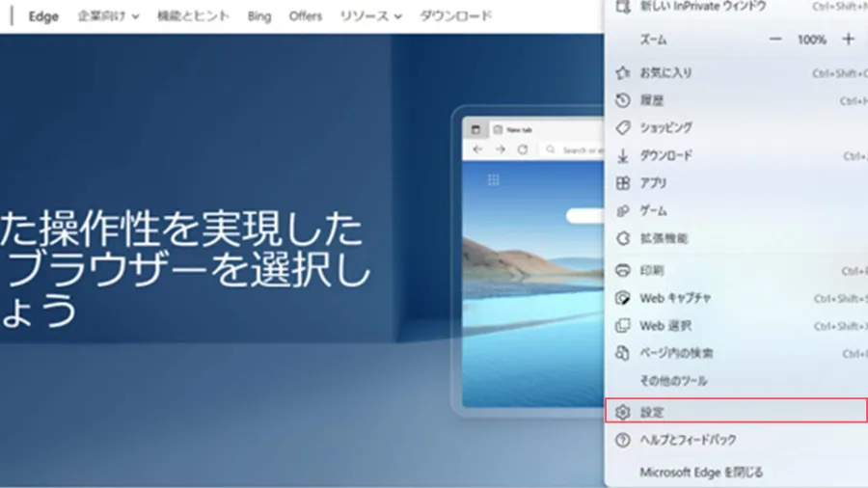Click the extensions puzzle icon
The image size is (868, 488).
(623, 238)
